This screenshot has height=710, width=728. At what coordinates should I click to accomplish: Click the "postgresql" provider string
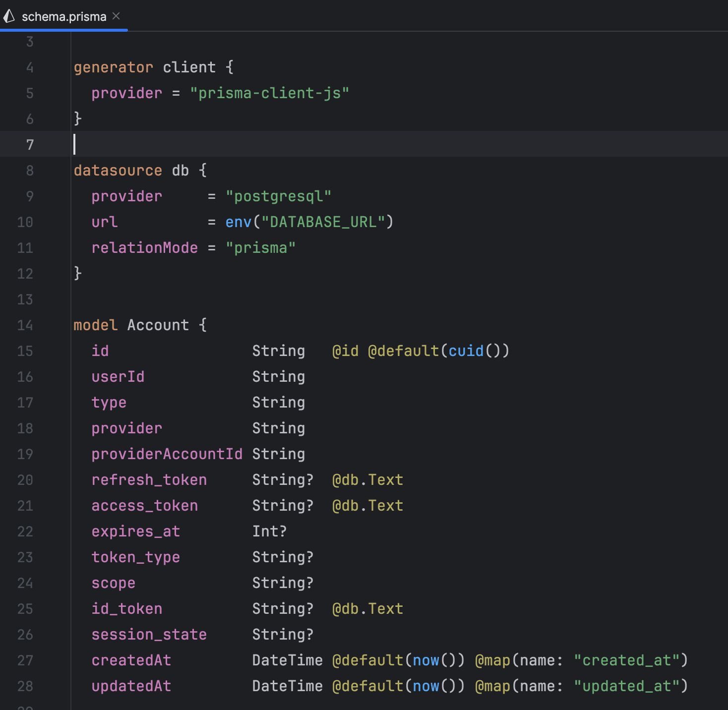pyautogui.click(x=278, y=196)
